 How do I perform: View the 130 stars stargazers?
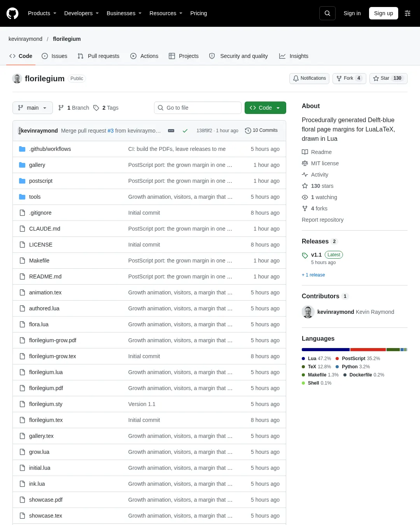tap(317, 186)
